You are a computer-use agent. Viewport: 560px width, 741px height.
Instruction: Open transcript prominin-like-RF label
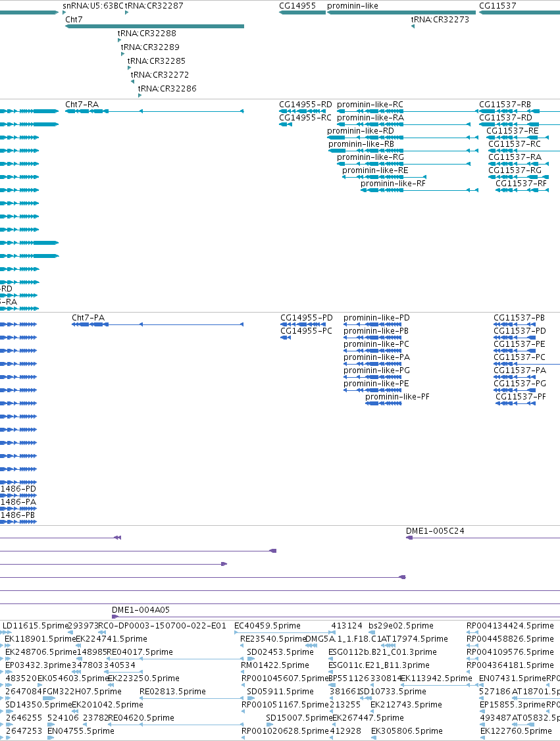click(393, 184)
